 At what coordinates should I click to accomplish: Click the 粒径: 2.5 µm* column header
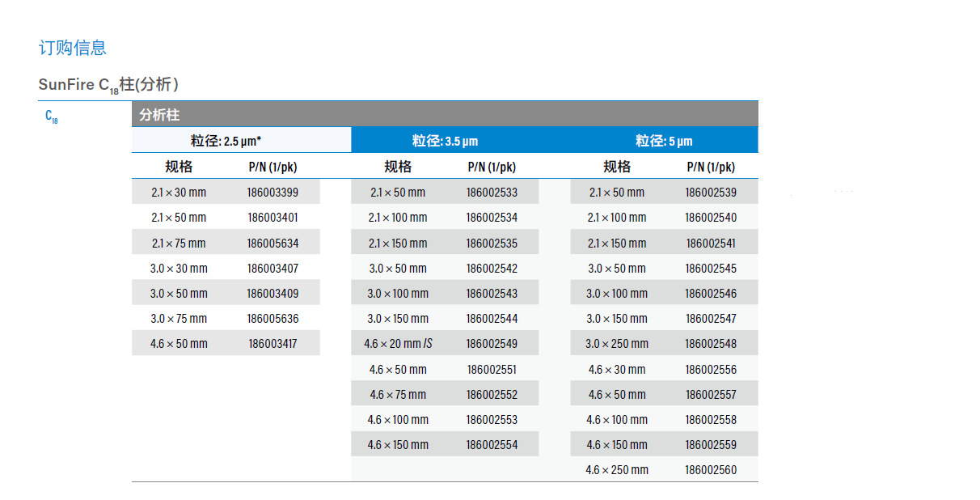pyautogui.click(x=226, y=141)
